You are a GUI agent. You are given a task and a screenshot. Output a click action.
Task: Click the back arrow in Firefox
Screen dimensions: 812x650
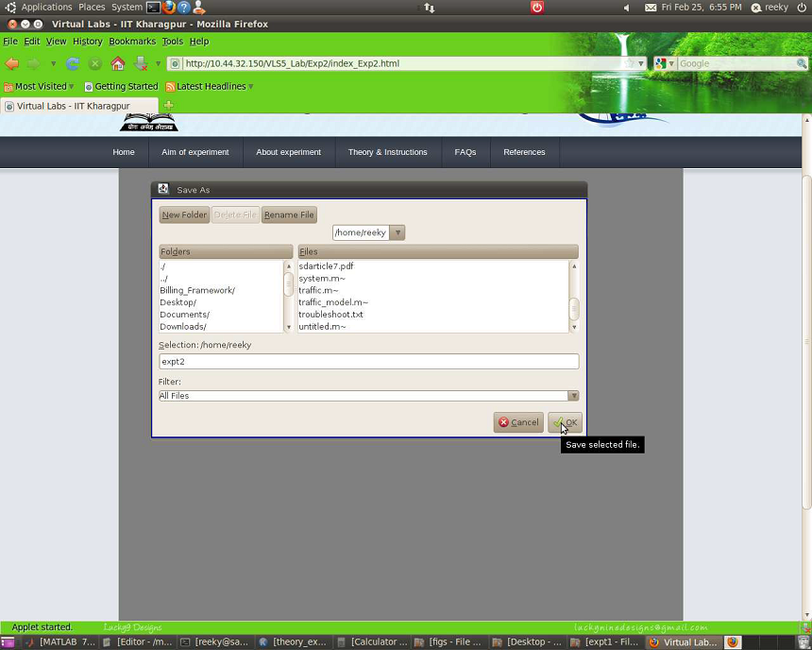[x=12, y=63]
